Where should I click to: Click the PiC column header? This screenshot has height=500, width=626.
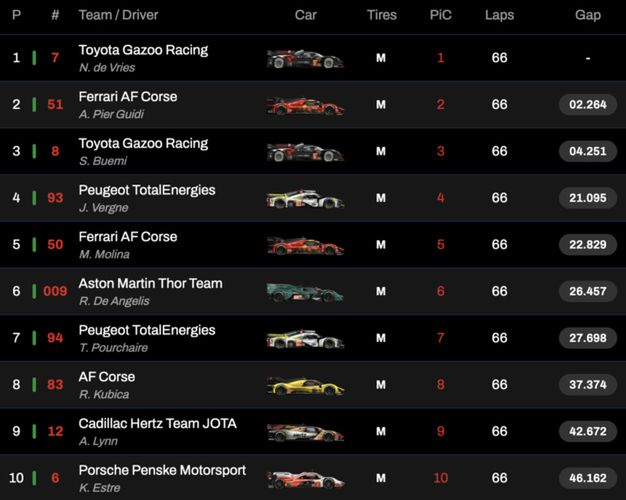pos(441,15)
